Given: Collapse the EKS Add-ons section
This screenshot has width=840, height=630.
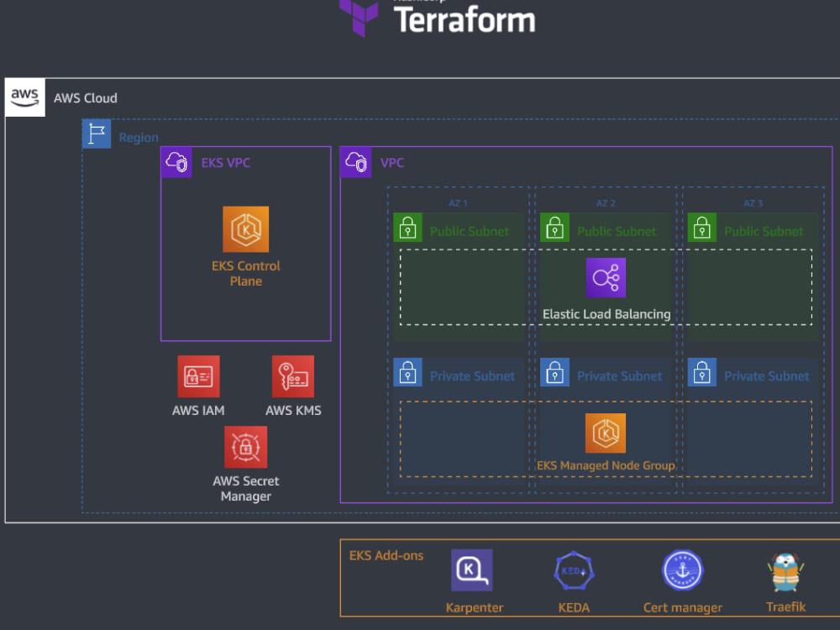Looking at the screenshot, I should tap(386, 555).
